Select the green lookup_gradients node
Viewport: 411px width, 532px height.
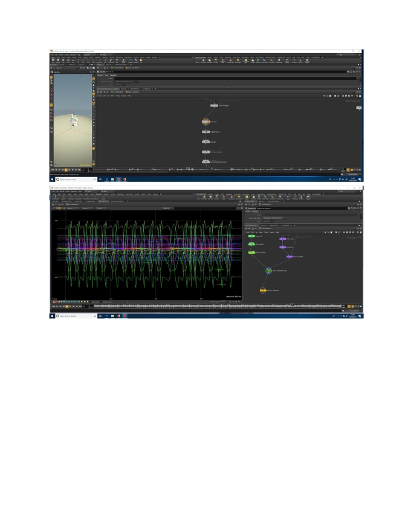coord(251,253)
